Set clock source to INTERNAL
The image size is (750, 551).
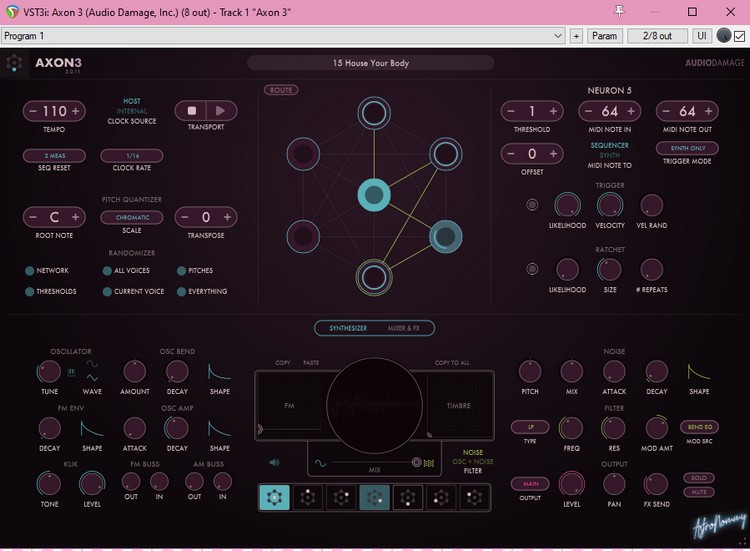tap(132, 111)
